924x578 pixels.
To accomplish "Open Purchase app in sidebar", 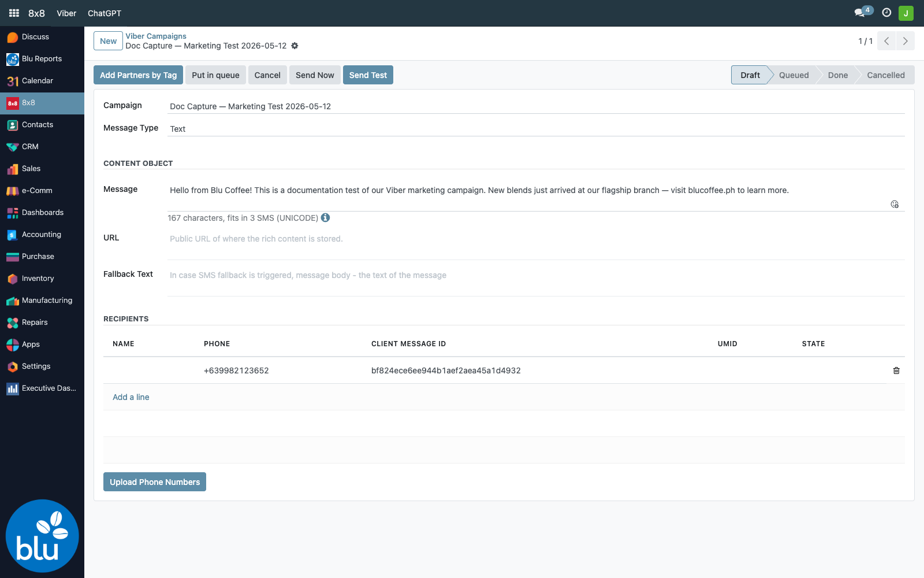I will pos(42,257).
